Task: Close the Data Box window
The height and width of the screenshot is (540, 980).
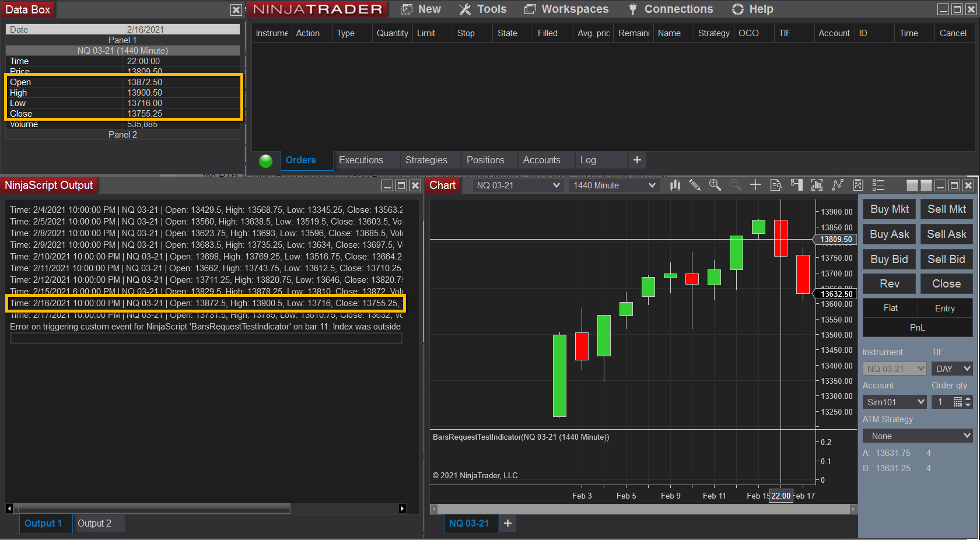Action: tap(236, 10)
